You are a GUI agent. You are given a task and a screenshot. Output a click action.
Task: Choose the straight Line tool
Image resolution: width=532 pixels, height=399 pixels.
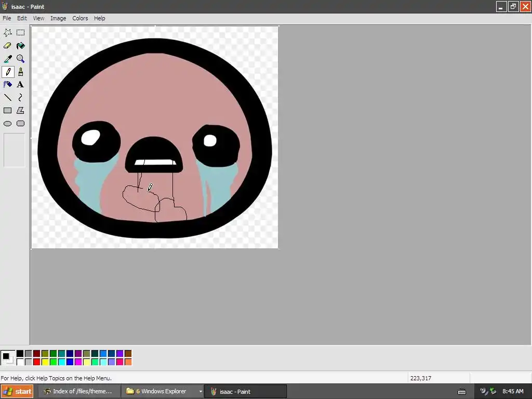coord(7,98)
